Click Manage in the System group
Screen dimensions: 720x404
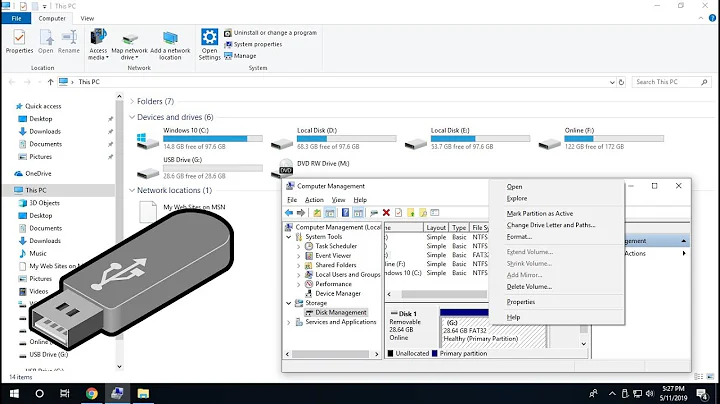pyautogui.click(x=240, y=56)
